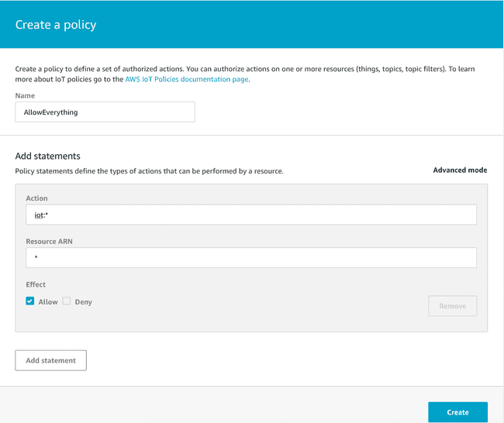The image size is (504, 423).
Task: Select the "Add statements" section heading
Action: 48,156
